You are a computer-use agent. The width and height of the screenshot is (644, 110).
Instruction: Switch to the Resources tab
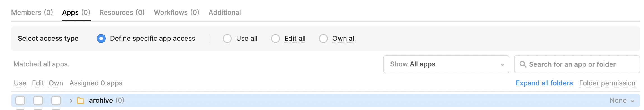[x=122, y=13]
